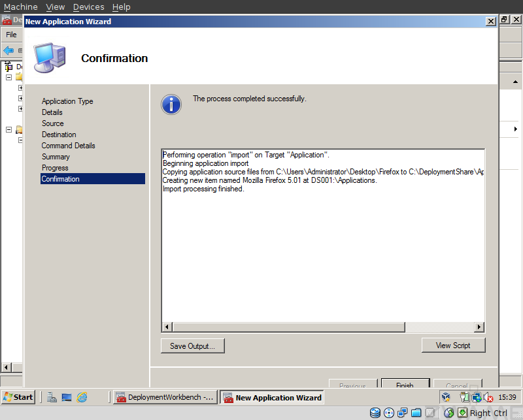The image size is (523, 420).
Task: Click the View Script button
Action: click(x=453, y=346)
